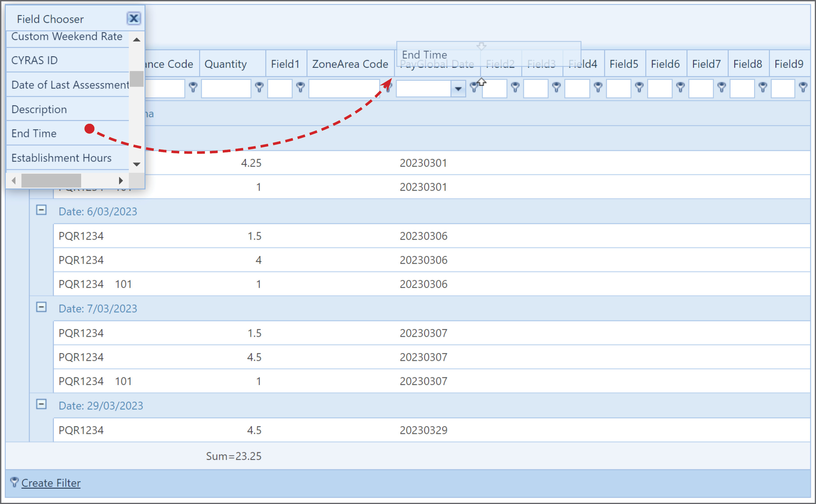Click the filter icon for Field1 column
The image size is (816, 504).
pyautogui.click(x=301, y=87)
